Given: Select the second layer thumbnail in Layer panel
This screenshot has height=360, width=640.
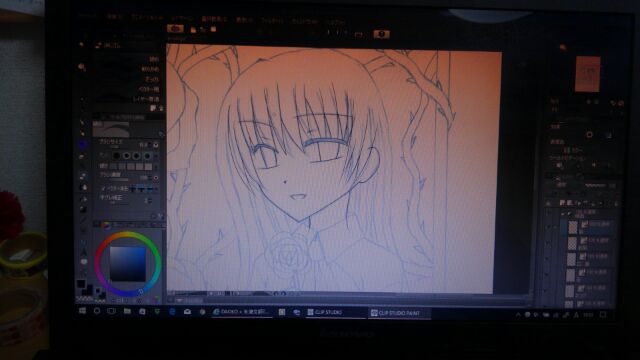Looking at the screenshot, I should click(x=572, y=243).
